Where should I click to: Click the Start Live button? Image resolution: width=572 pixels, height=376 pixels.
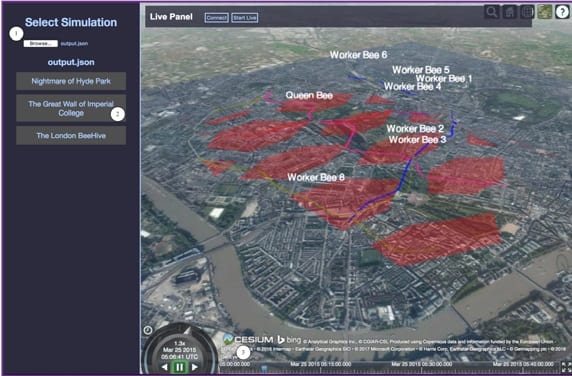(x=245, y=18)
